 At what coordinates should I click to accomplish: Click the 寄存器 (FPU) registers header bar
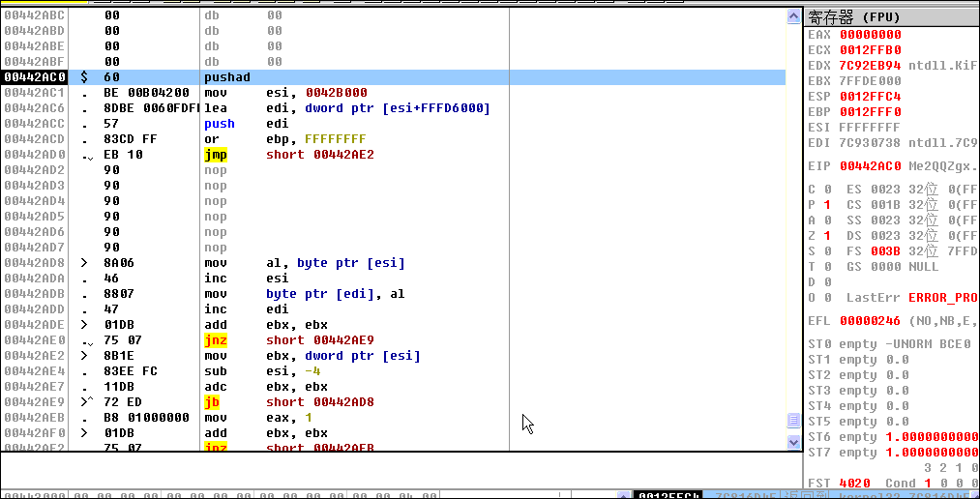coord(892,16)
